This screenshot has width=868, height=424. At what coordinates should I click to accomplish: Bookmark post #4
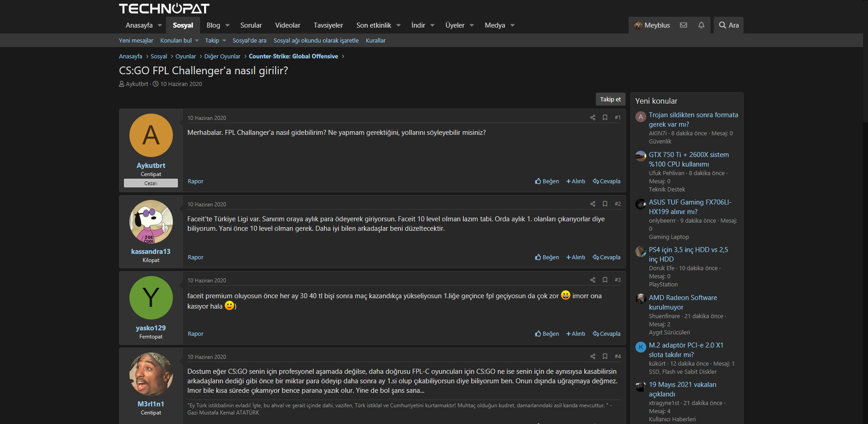[x=605, y=357]
